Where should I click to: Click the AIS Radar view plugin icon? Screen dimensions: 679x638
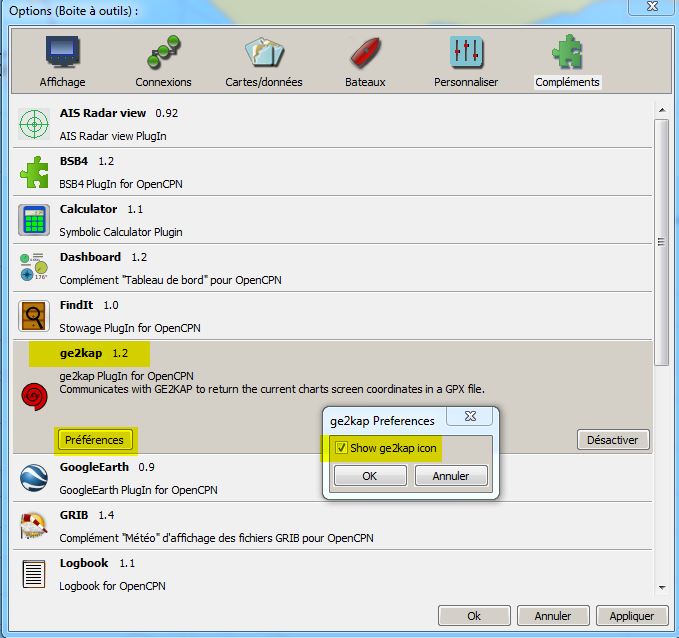point(34,124)
